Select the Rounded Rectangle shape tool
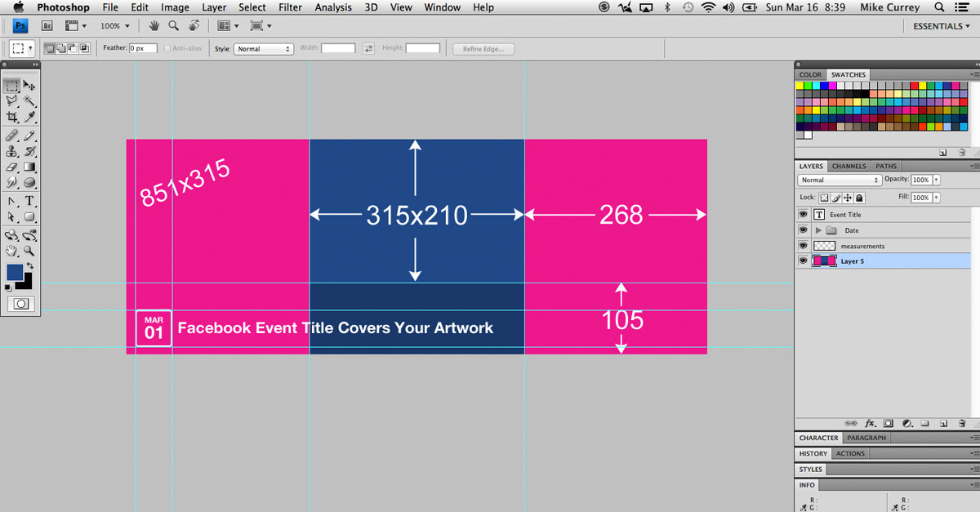This screenshot has width=980, height=512. (x=29, y=217)
